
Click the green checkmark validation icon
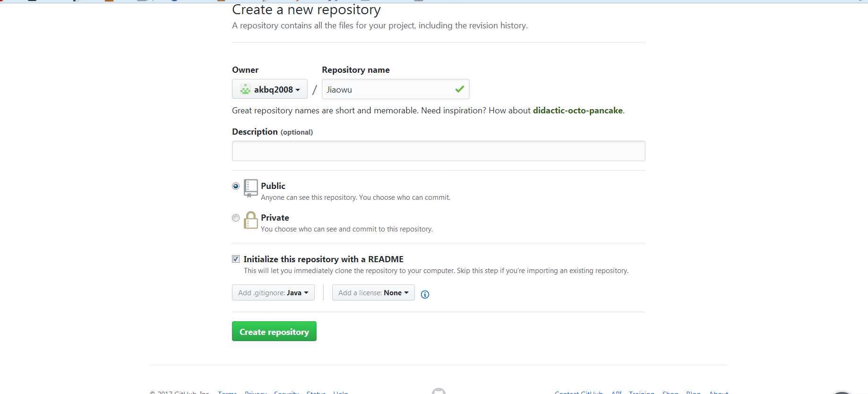(459, 89)
